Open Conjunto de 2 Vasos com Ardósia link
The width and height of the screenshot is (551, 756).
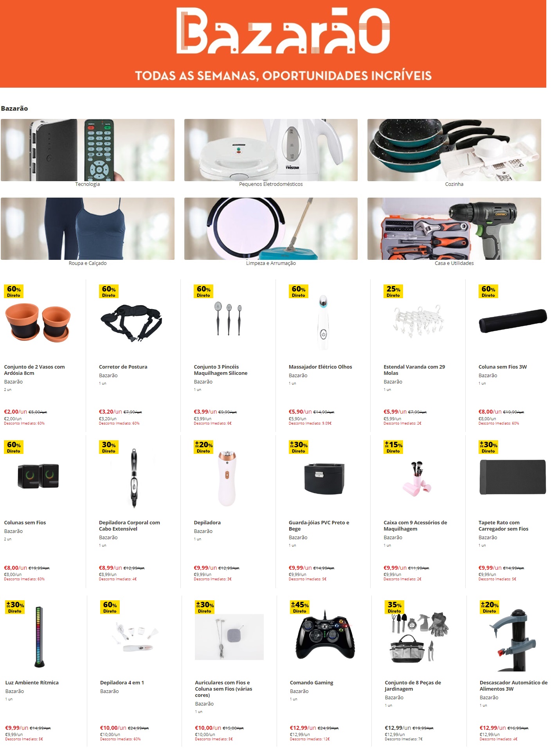pos(34,370)
